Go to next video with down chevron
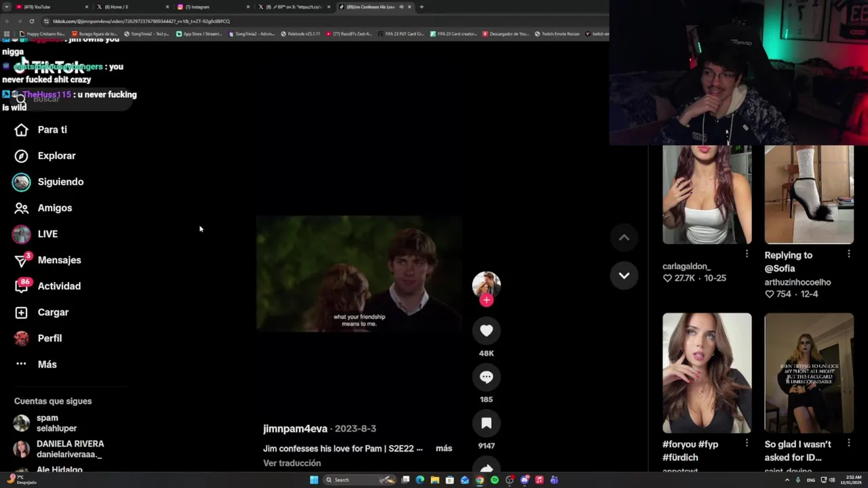The height and width of the screenshot is (488, 868). click(x=624, y=276)
